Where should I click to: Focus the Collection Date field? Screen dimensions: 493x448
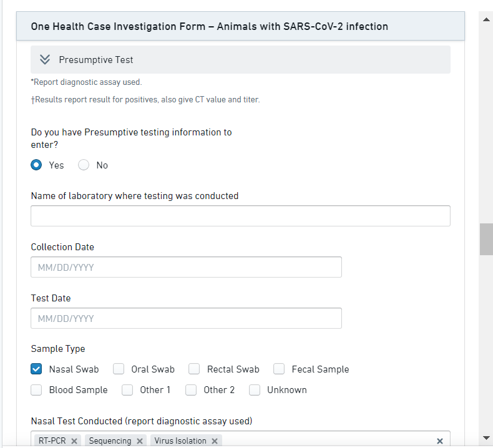pos(186,267)
